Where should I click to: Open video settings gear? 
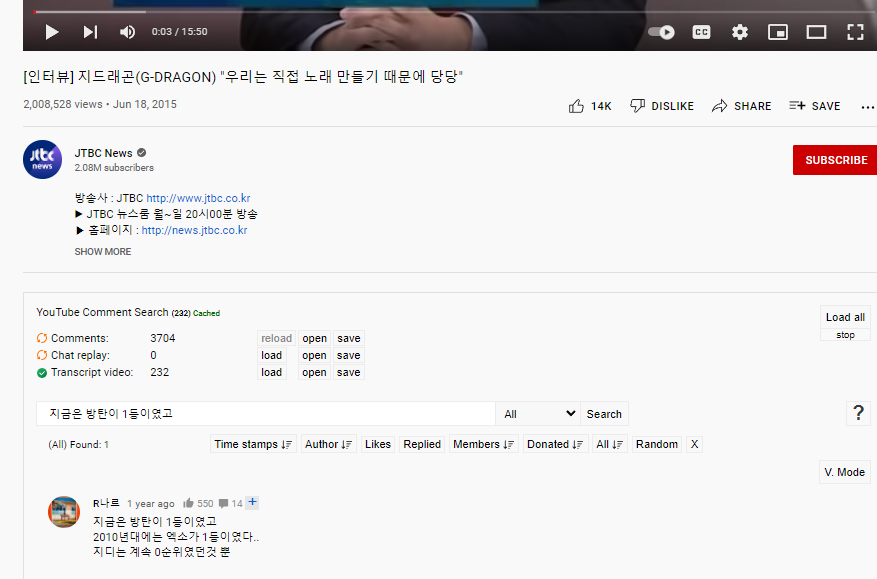(x=739, y=32)
